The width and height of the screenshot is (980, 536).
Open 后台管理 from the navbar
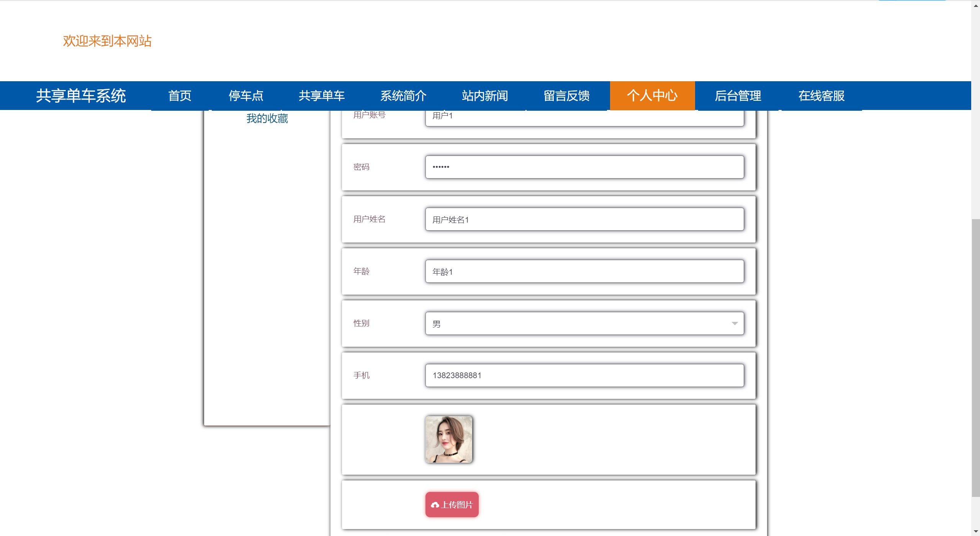tap(738, 95)
